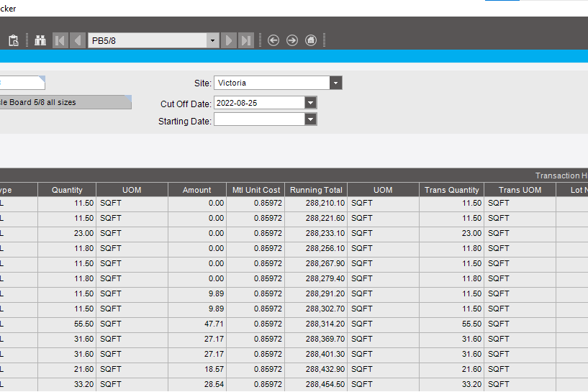Jump to the last record
Viewport: 588px width, 392px height.
click(246, 40)
